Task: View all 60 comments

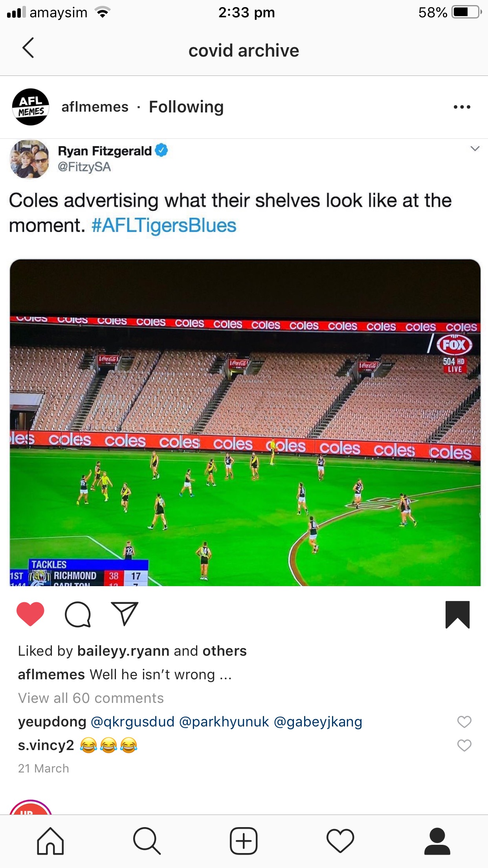Action: click(x=91, y=698)
